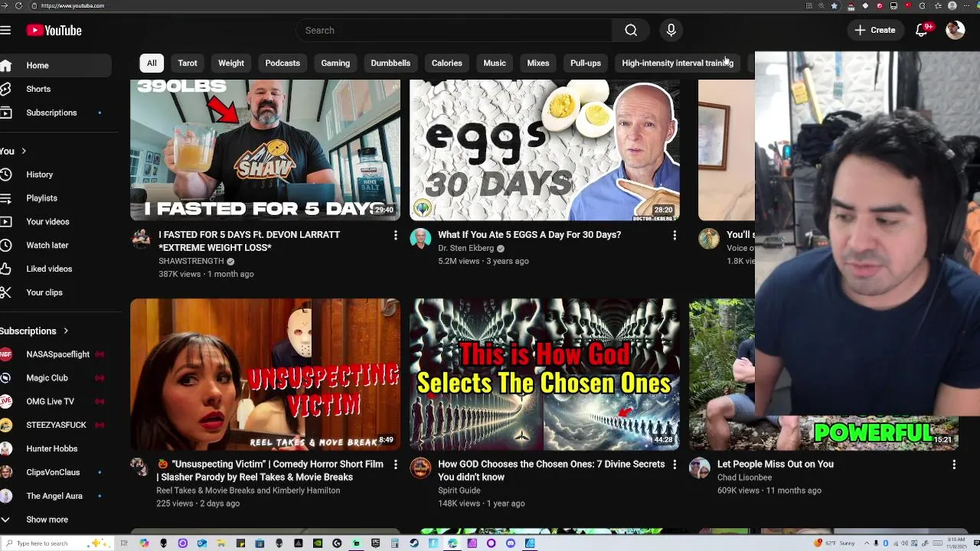Open the notifications bell

pos(922,31)
